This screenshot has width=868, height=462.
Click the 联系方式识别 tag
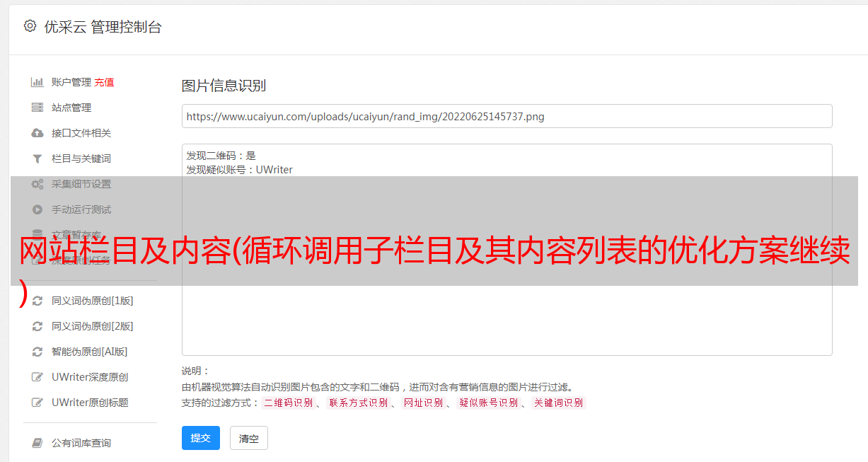coord(358,403)
